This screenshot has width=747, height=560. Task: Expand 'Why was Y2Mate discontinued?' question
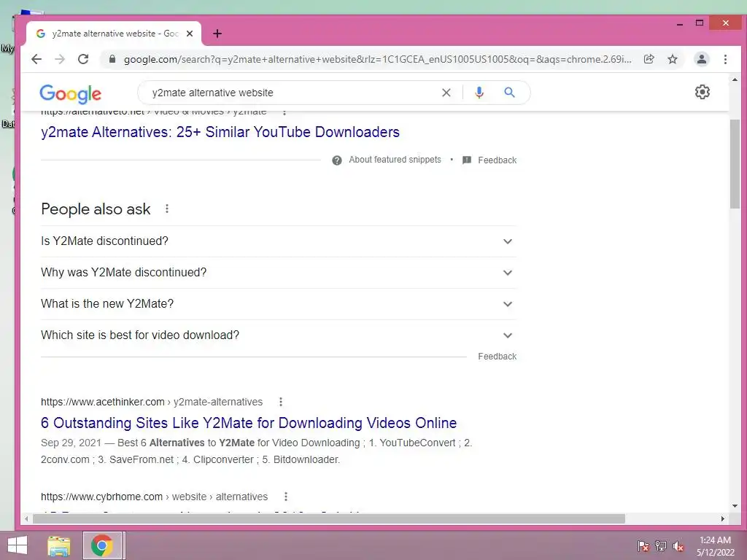[x=279, y=273]
